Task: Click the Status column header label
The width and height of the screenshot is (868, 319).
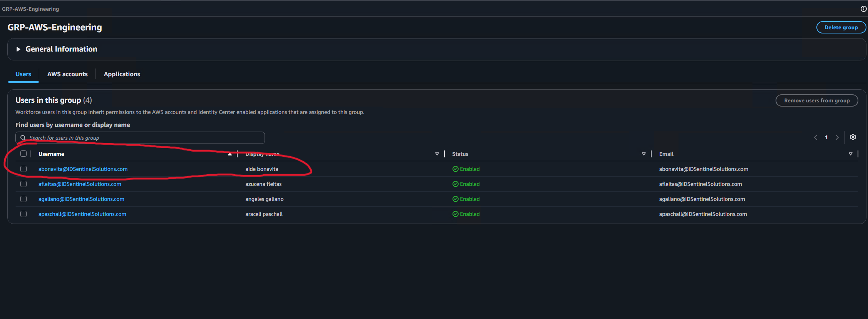Action: 460,154
